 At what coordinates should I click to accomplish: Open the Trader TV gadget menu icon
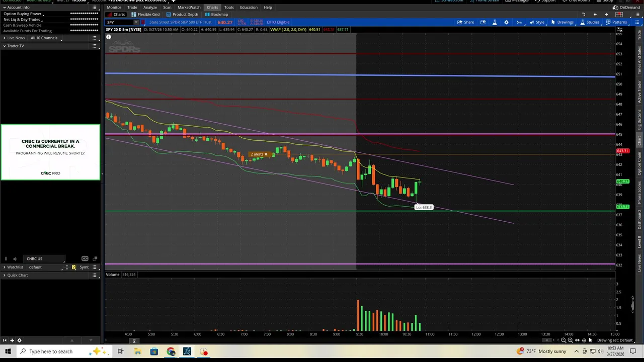(95, 46)
